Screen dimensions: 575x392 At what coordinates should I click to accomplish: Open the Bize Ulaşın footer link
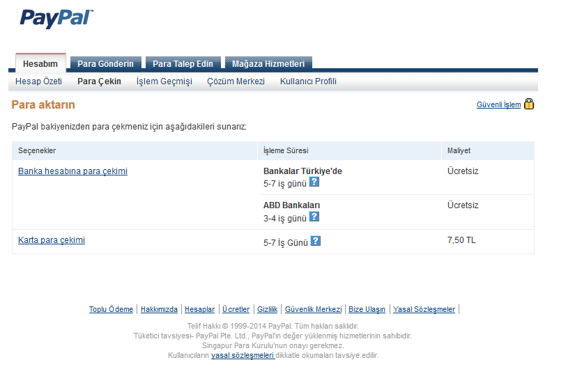coord(367,309)
